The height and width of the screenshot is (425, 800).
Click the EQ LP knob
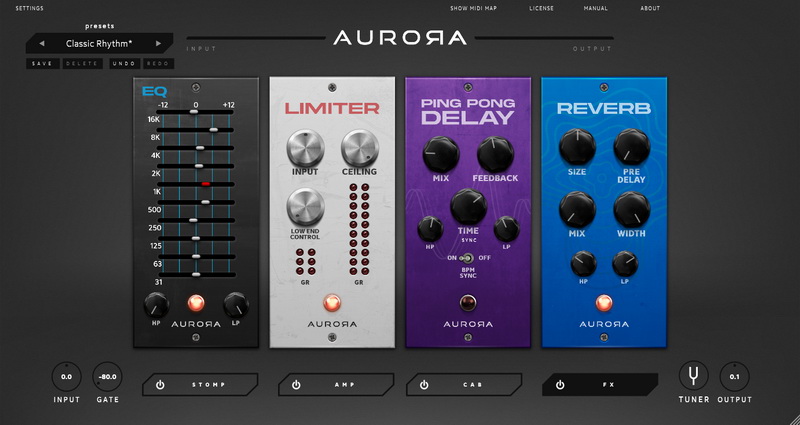tap(236, 305)
